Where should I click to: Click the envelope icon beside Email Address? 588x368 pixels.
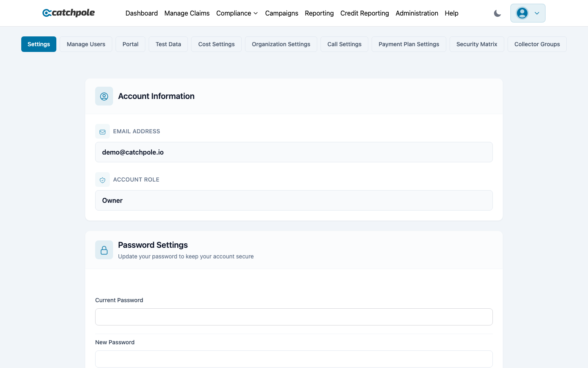click(x=102, y=131)
